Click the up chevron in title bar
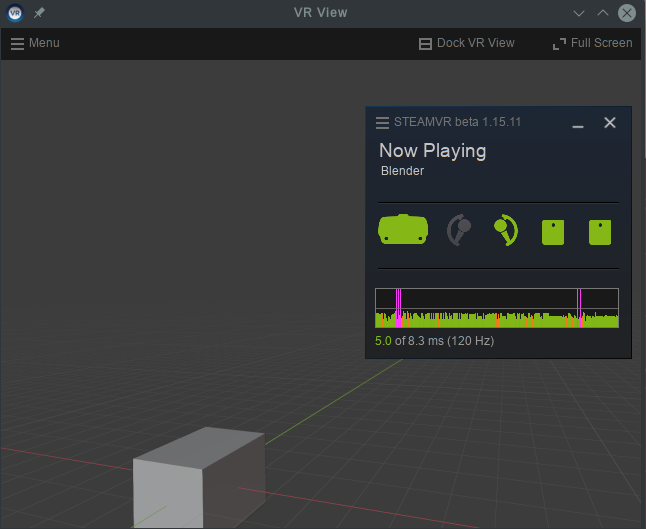Image resolution: width=646 pixels, height=529 pixels. tap(603, 13)
